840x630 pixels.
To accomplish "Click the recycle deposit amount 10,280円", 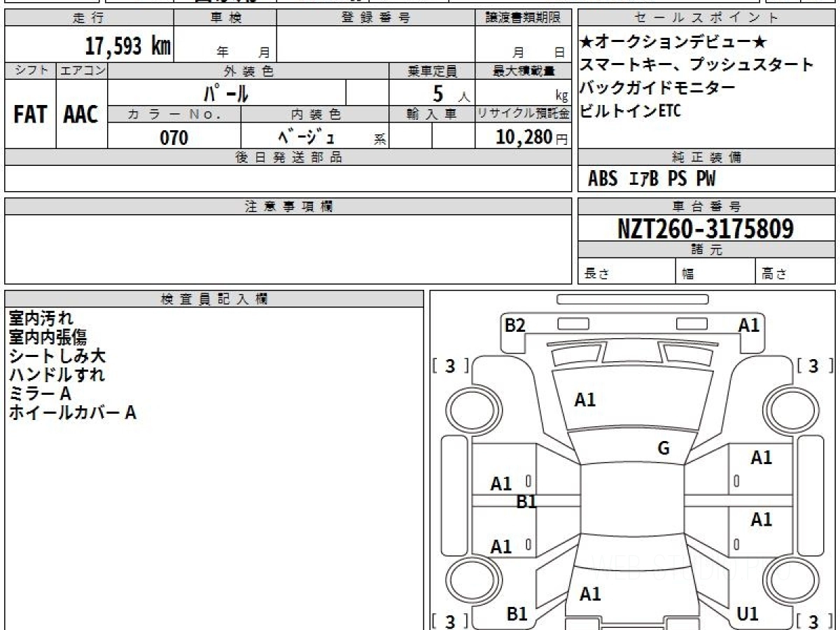I will (x=532, y=137).
